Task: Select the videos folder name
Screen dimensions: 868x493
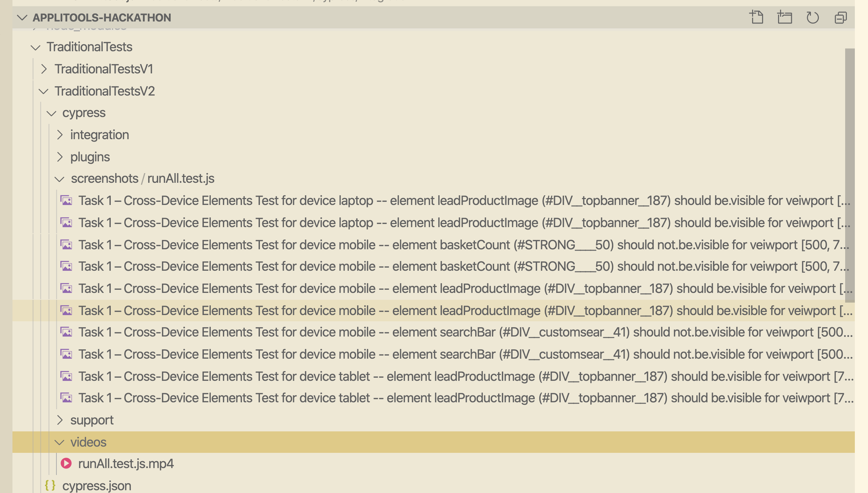Action: (88, 442)
